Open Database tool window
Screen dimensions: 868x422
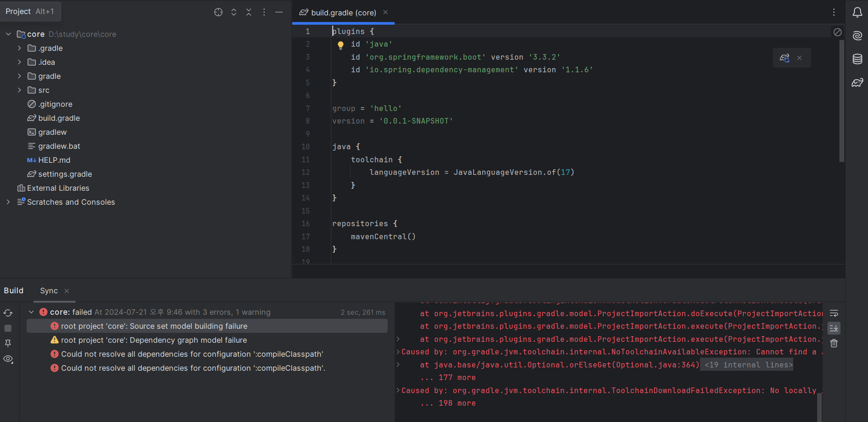coord(857,59)
